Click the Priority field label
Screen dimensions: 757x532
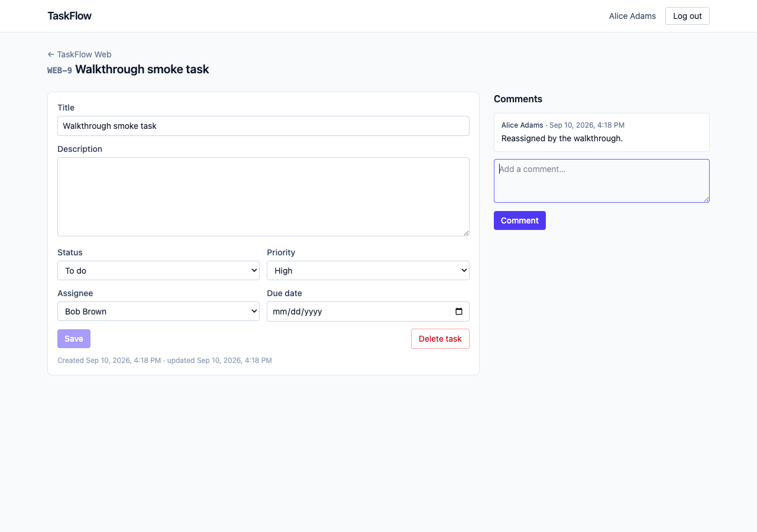coord(281,252)
